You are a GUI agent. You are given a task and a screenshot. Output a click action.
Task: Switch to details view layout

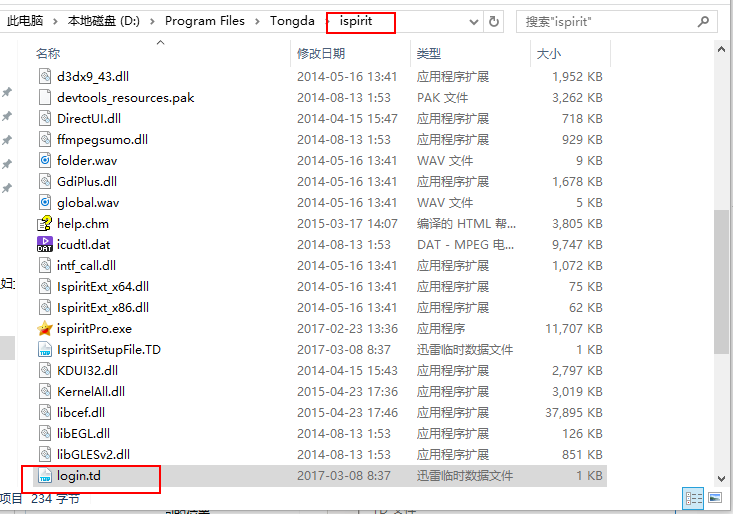694,498
